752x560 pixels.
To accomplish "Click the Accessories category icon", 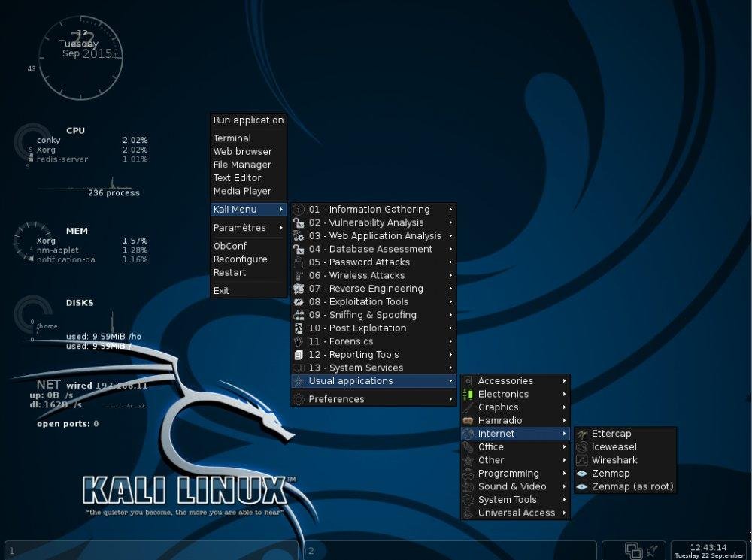I will (x=468, y=381).
